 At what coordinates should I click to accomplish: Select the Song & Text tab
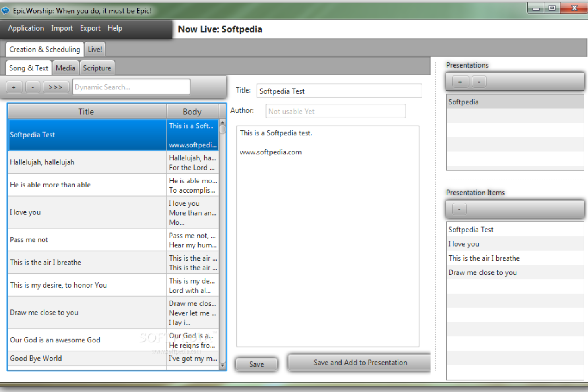[x=29, y=68]
